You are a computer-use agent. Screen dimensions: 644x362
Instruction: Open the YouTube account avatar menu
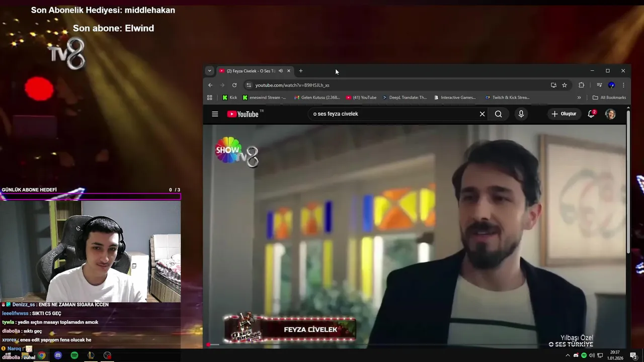(x=610, y=114)
